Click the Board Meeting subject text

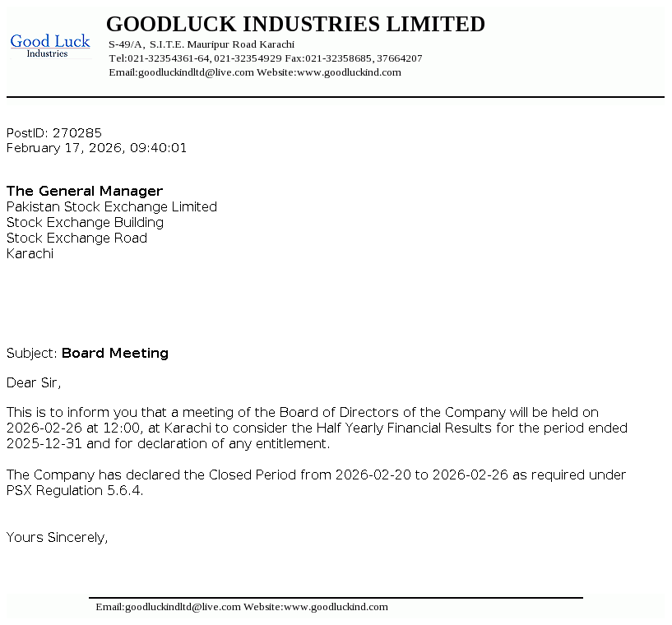(x=114, y=354)
